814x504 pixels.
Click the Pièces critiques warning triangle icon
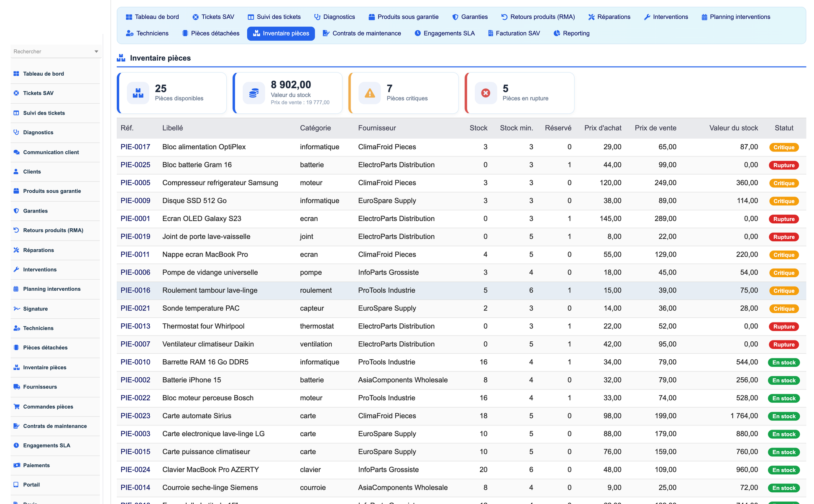pyautogui.click(x=370, y=93)
